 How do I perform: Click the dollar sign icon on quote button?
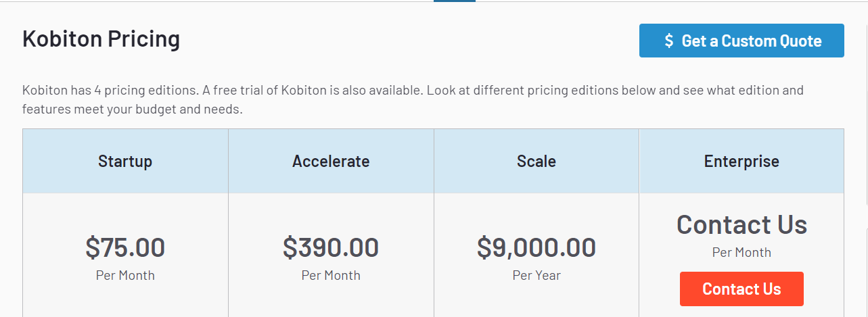coord(669,41)
